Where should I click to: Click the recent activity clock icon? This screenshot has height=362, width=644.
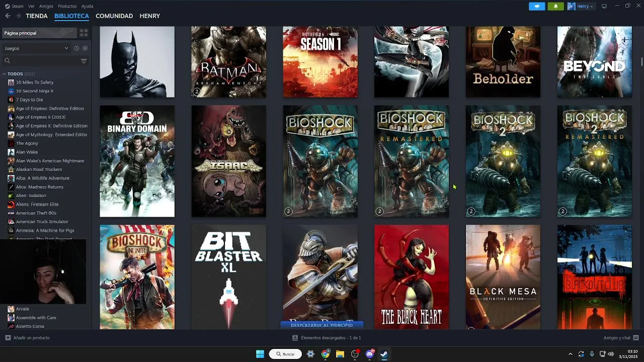click(x=76, y=48)
